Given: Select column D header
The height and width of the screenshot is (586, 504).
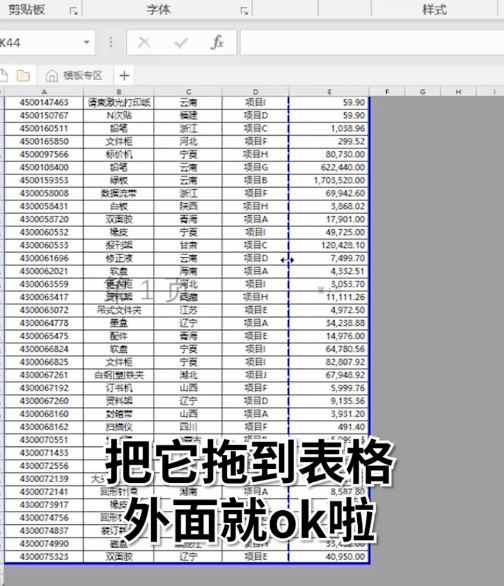Looking at the screenshot, I should tap(255, 92).
